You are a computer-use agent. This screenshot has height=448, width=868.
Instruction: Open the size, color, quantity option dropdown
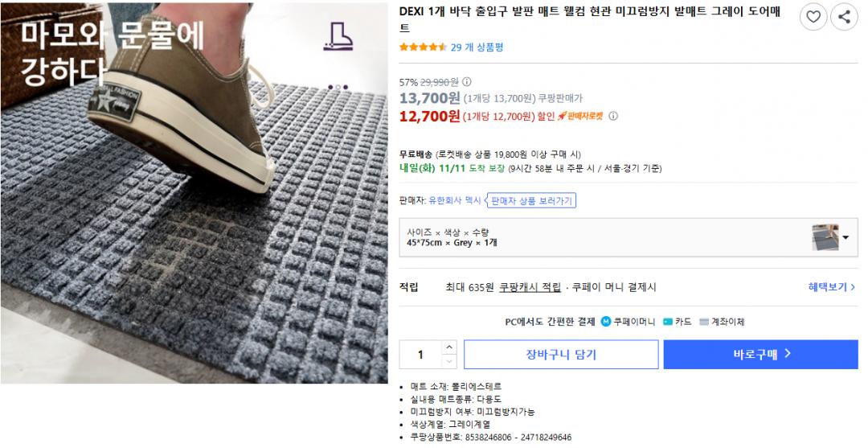tap(845, 237)
